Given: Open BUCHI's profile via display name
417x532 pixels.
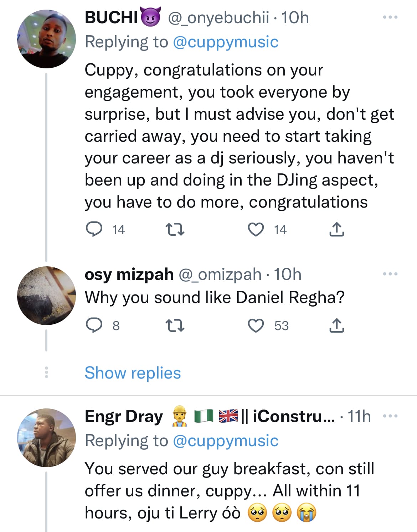Looking at the screenshot, I should coord(111,17).
